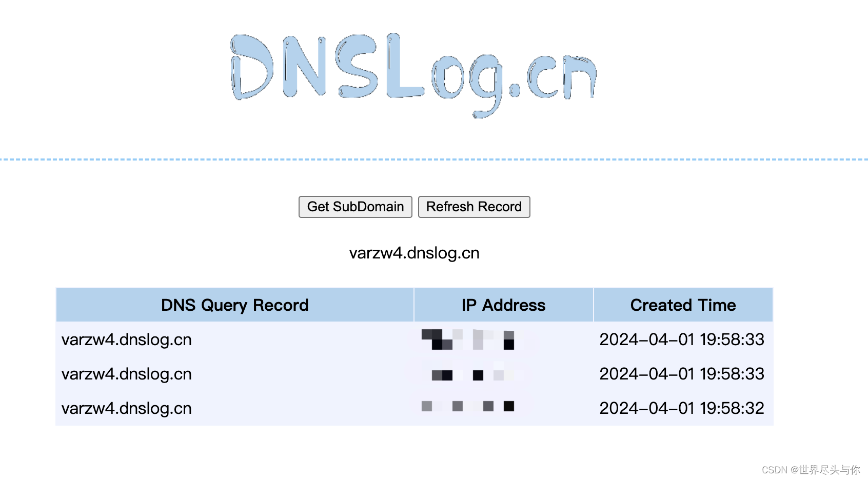Click the Refresh Record button
868x480 pixels.
(x=474, y=207)
